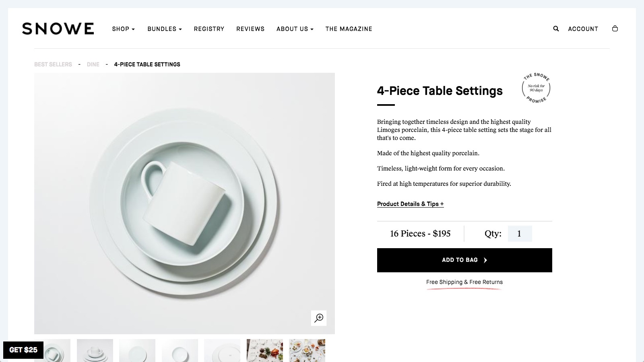Expand the About Us dropdown
The width and height of the screenshot is (644, 362).
295,29
